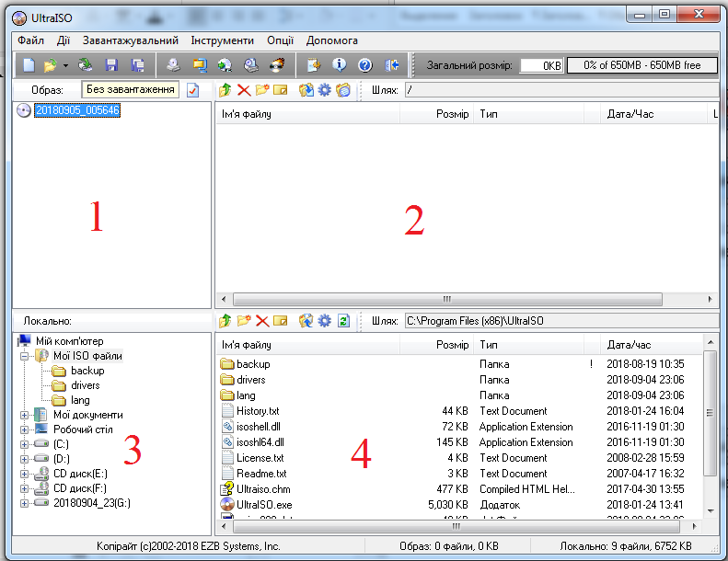Image resolution: width=728 pixels, height=561 pixels.
Task: Click the Exit door icon in toolbar
Action: tap(392, 65)
